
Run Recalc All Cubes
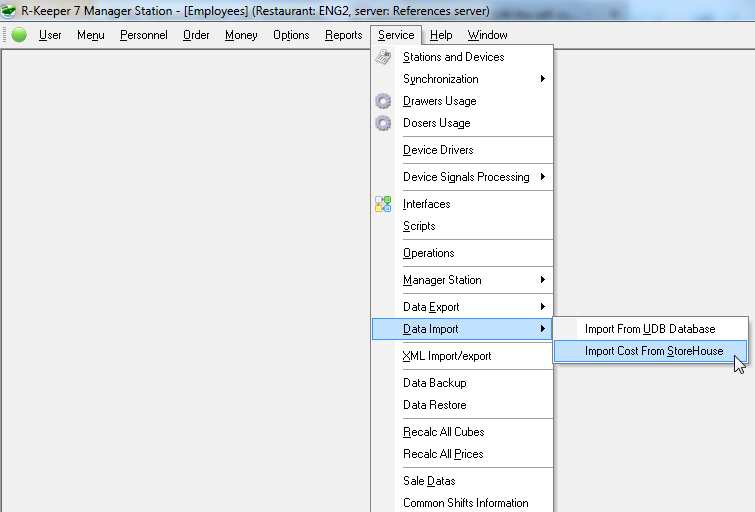tap(462, 433)
